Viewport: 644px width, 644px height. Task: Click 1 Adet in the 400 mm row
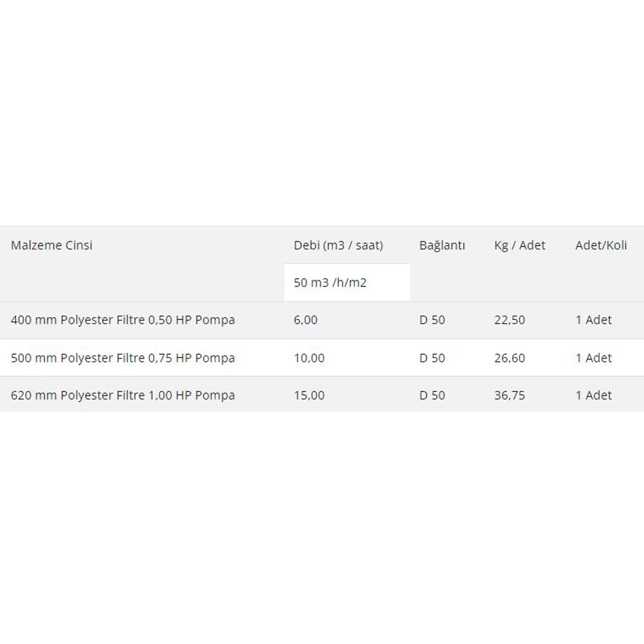[593, 320]
